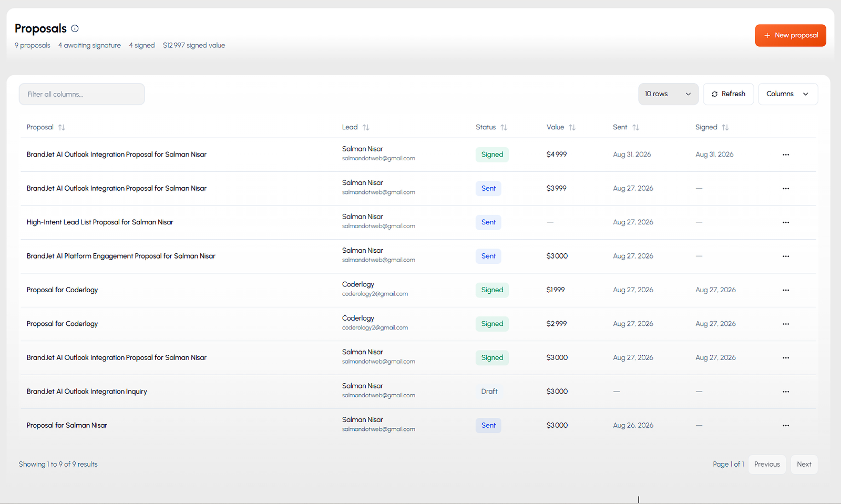The width and height of the screenshot is (841, 504).
Task: Focus the Filter all columns field
Action: pos(82,94)
